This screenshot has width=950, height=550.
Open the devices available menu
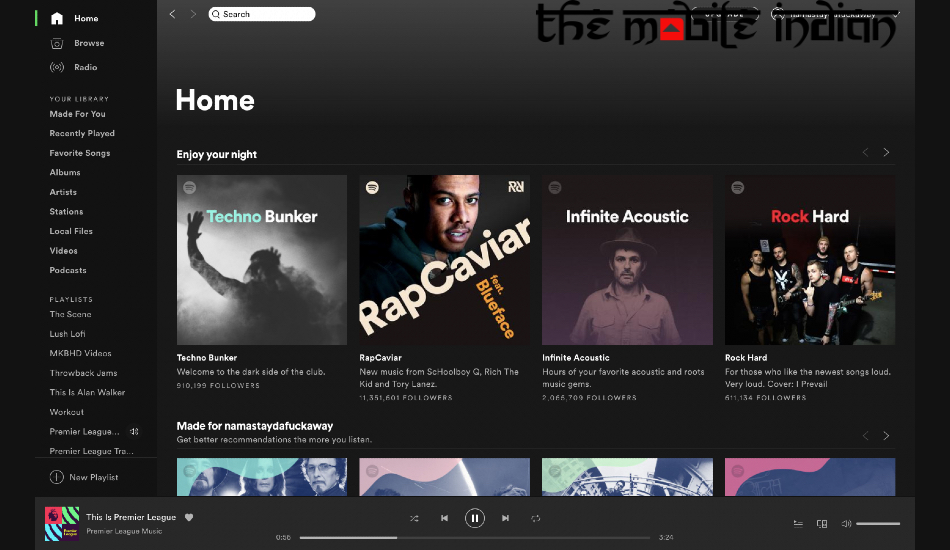pos(822,523)
